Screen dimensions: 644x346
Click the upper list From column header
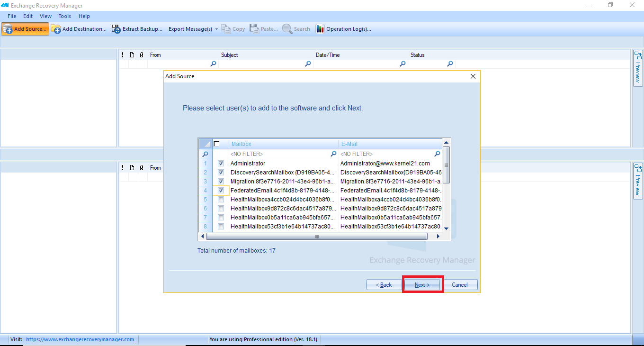point(183,55)
